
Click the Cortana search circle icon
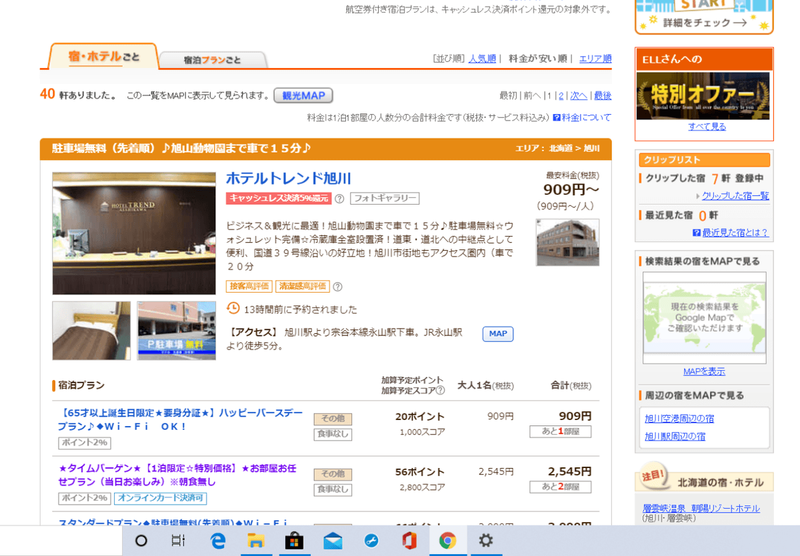(141, 541)
